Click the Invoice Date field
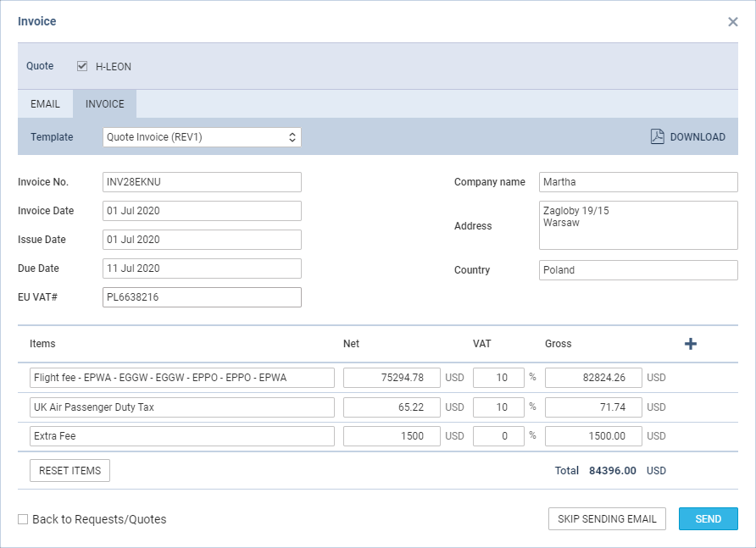Viewport: 756px width, 548px height. [202, 211]
